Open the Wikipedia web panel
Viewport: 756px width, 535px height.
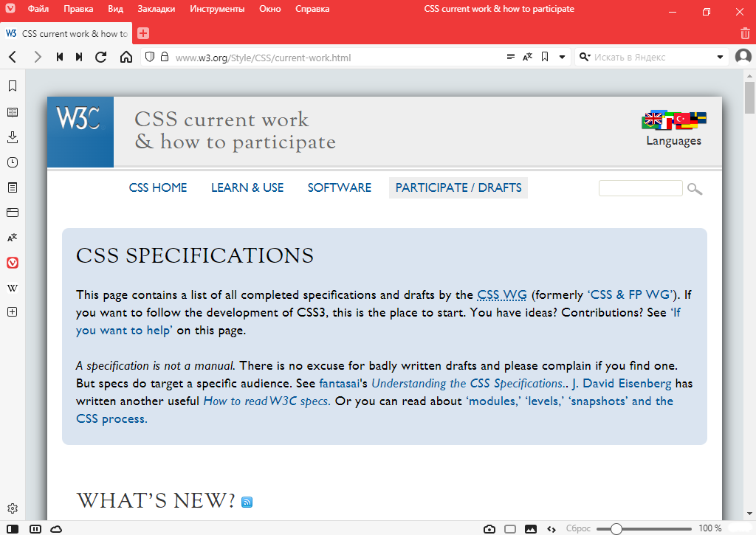[13, 287]
